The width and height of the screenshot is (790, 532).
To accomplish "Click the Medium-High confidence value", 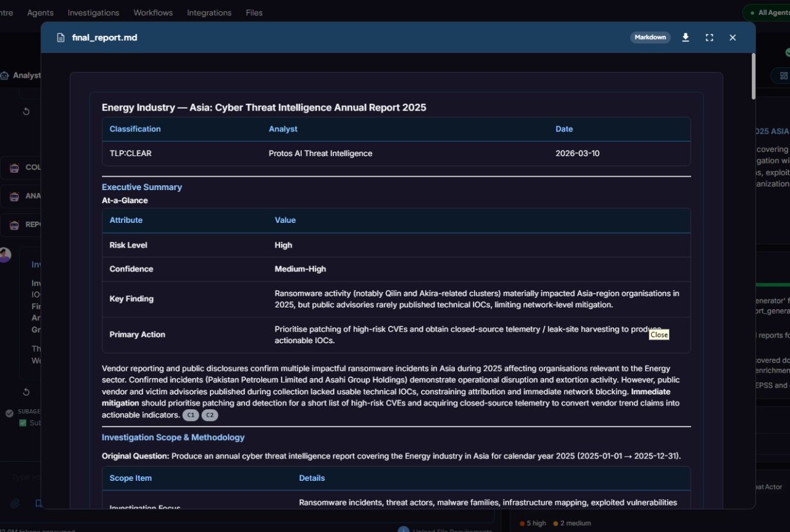I will [x=300, y=269].
